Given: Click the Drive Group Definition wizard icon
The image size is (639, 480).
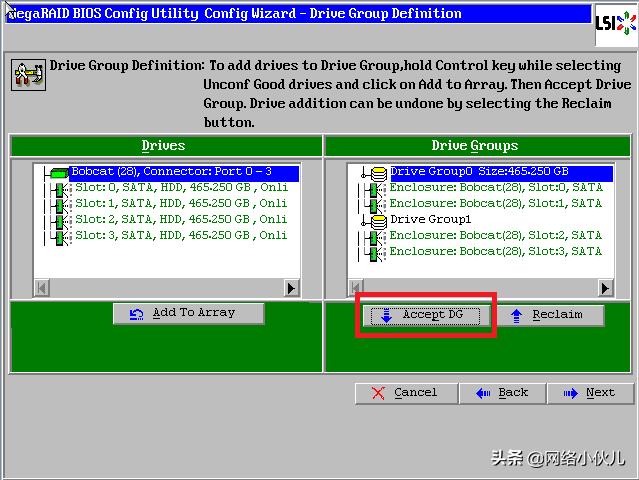Looking at the screenshot, I should point(26,75).
